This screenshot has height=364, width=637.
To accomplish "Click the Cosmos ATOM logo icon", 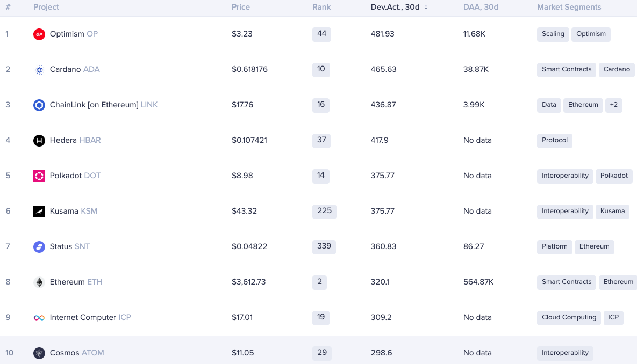I will click(39, 353).
